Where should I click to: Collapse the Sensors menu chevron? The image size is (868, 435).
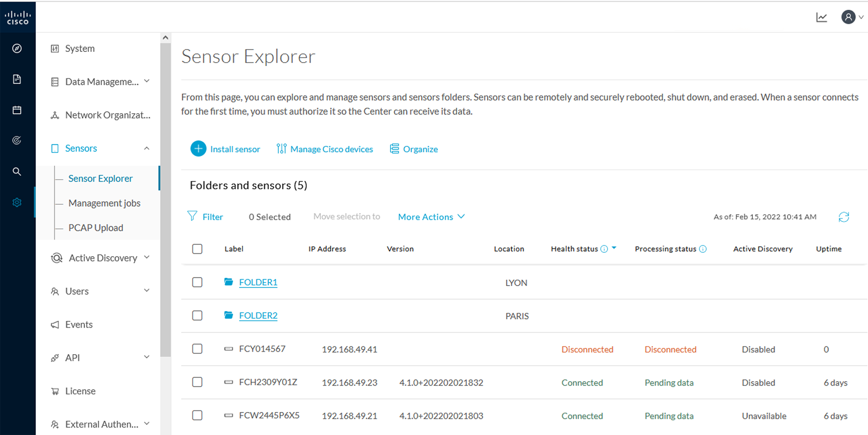click(146, 148)
